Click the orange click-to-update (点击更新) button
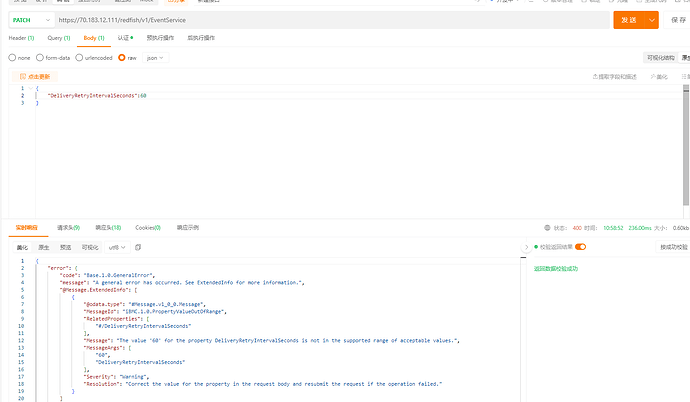Screen dimensions: 690x402 (x=35, y=77)
